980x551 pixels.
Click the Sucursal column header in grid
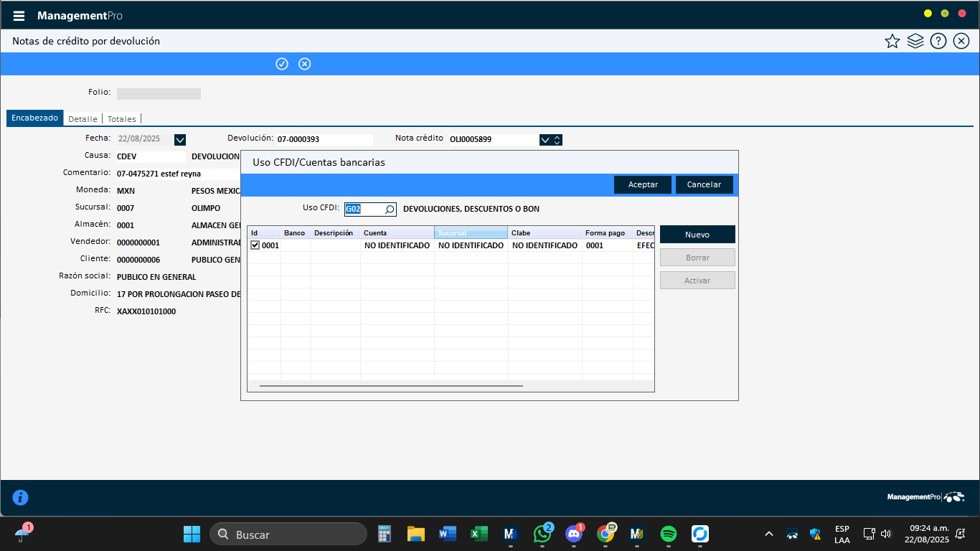(471, 233)
